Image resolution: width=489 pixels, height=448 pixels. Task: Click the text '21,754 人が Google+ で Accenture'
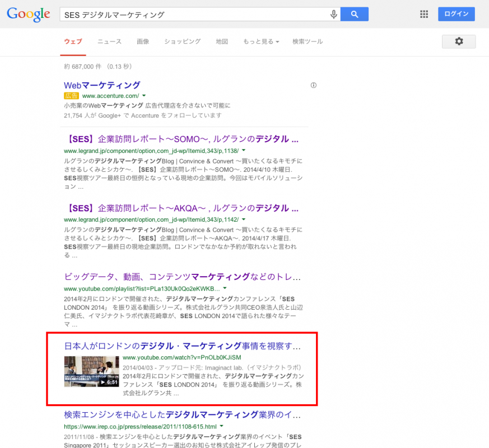(x=111, y=116)
